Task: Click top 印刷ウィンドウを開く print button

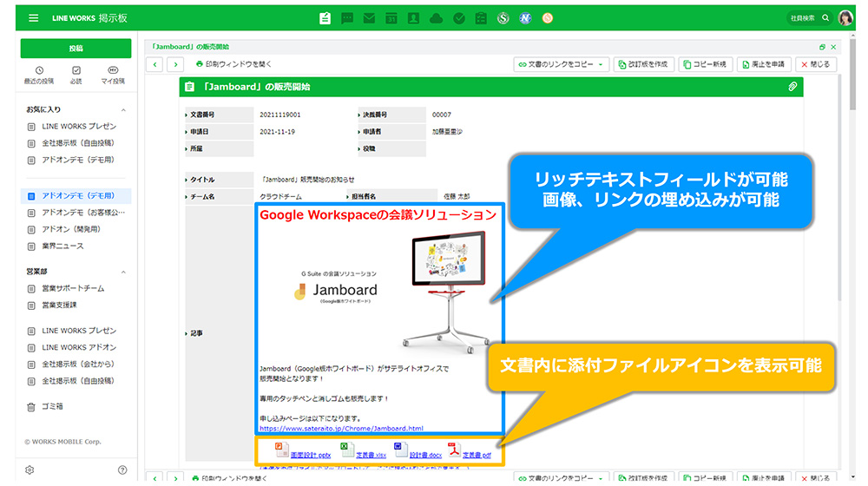Action: click(233, 64)
